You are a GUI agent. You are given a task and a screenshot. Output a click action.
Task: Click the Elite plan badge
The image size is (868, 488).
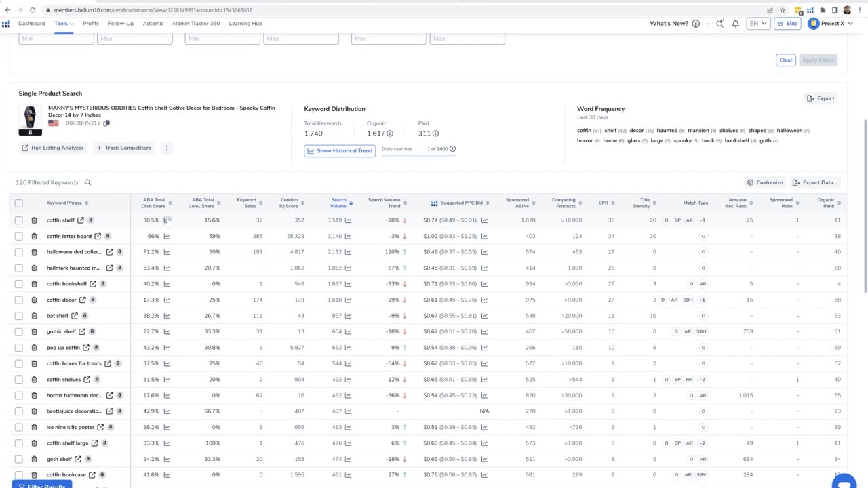tap(787, 24)
